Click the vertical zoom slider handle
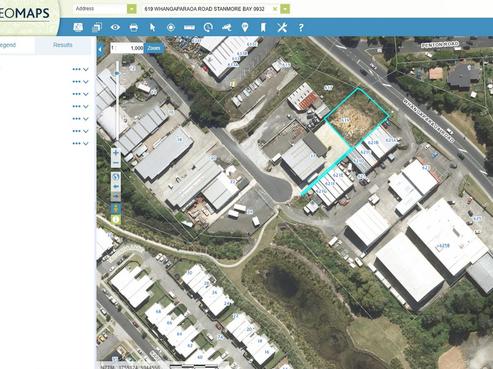This screenshot has width=493, height=369. click(117, 73)
